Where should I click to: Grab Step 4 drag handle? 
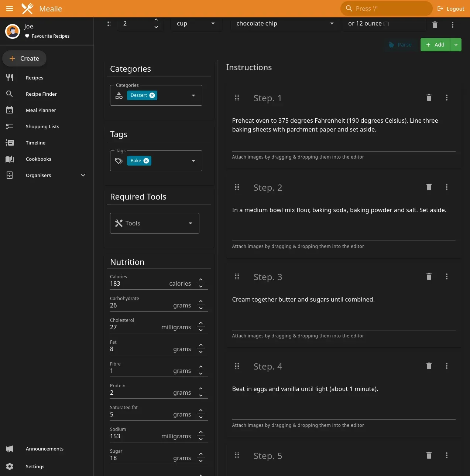click(237, 366)
